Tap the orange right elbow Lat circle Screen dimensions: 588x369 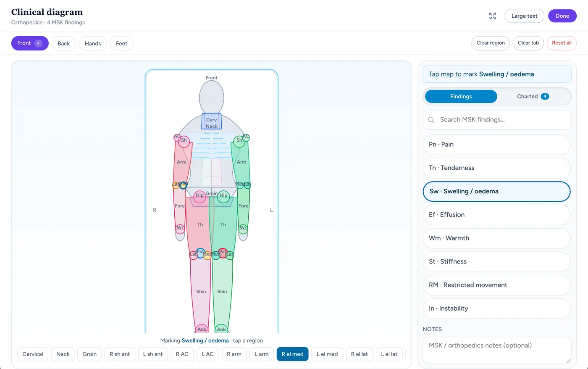coord(176,185)
